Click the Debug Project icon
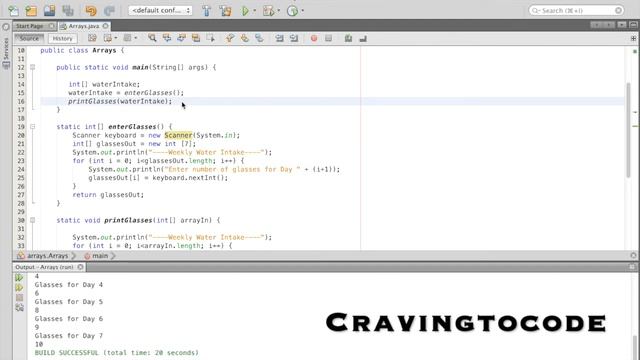Viewport: 640px width, 360px height. coord(269,11)
